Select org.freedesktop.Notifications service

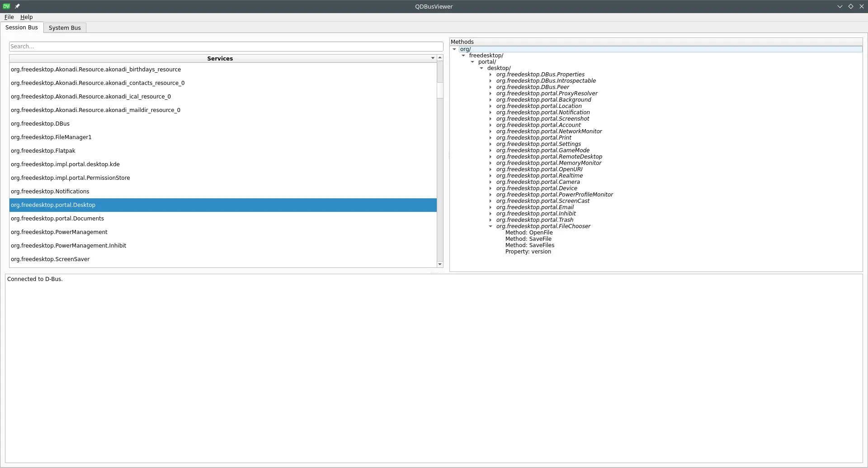click(50, 192)
